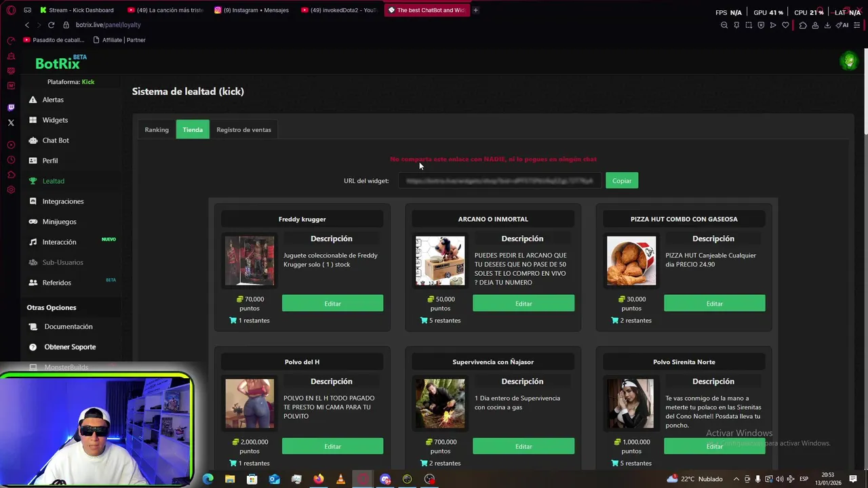Click the Freddy krugger item image

pyautogui.click(x=250, y=261)
